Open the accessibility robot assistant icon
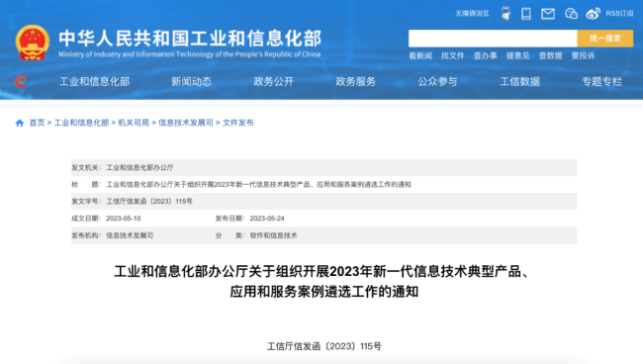643x364 pixels. (506, 14)
